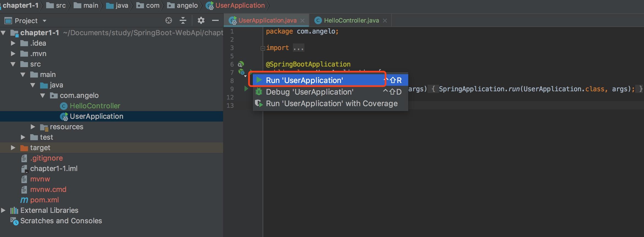Image resolution: width=644 pixels, height=237 pixels.
Task: Expand the folded import block
Action: coord(263,48)
